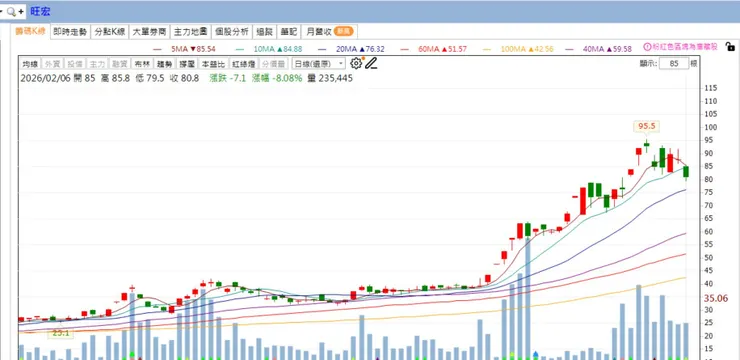Click the 35.06 price axis label

click(x=716, y=299)
